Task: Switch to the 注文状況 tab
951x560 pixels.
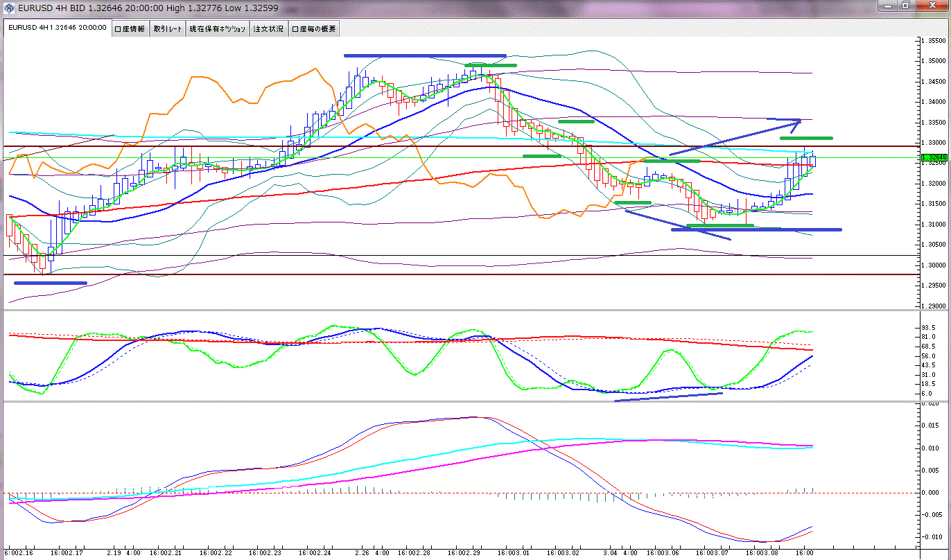Action: [269, 29]
